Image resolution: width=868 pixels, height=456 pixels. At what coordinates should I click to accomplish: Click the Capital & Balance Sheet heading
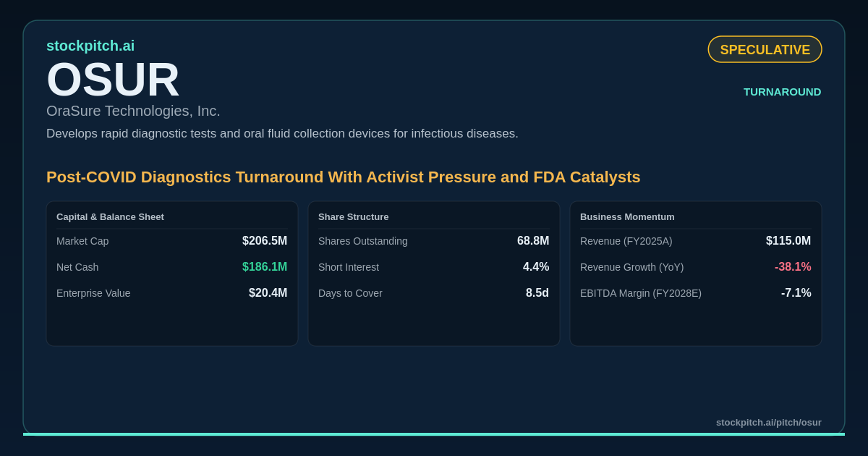(110, 217)
